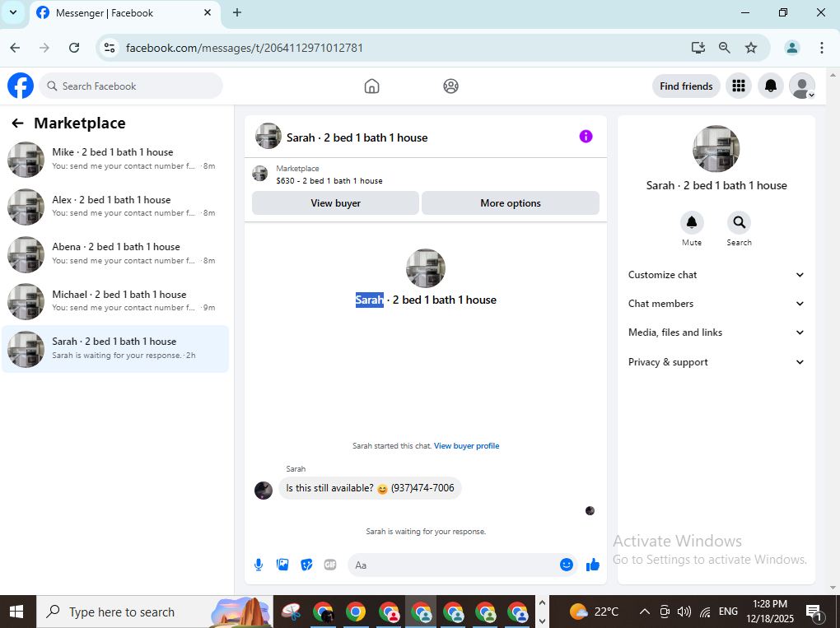Open new browser tab
This screenshot has height=628, width=840.
237,13
